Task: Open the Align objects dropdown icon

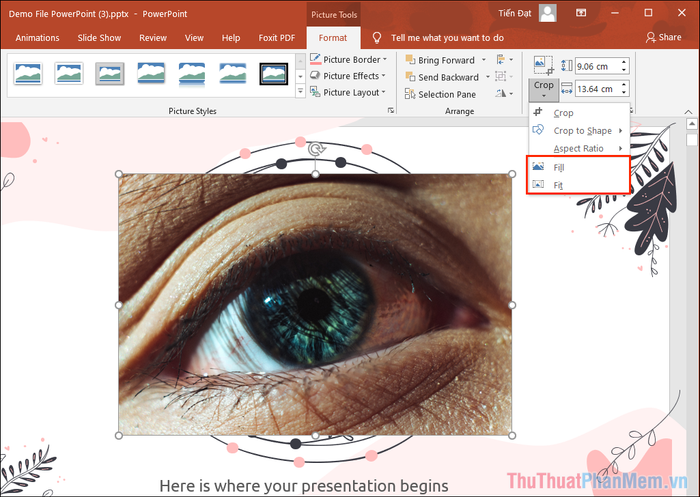Action: pyautogui.click(x=504, y=59)
